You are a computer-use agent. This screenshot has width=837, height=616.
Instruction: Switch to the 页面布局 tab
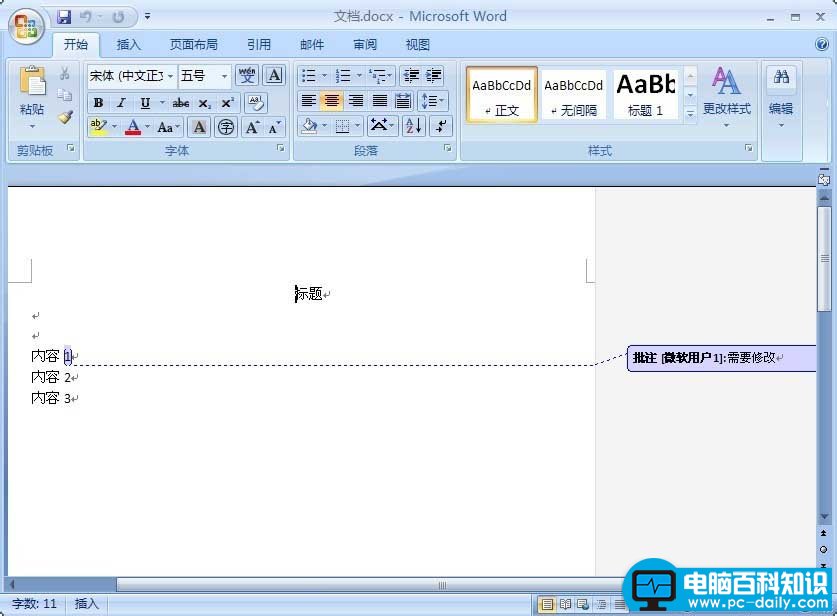tap(194, 44)
